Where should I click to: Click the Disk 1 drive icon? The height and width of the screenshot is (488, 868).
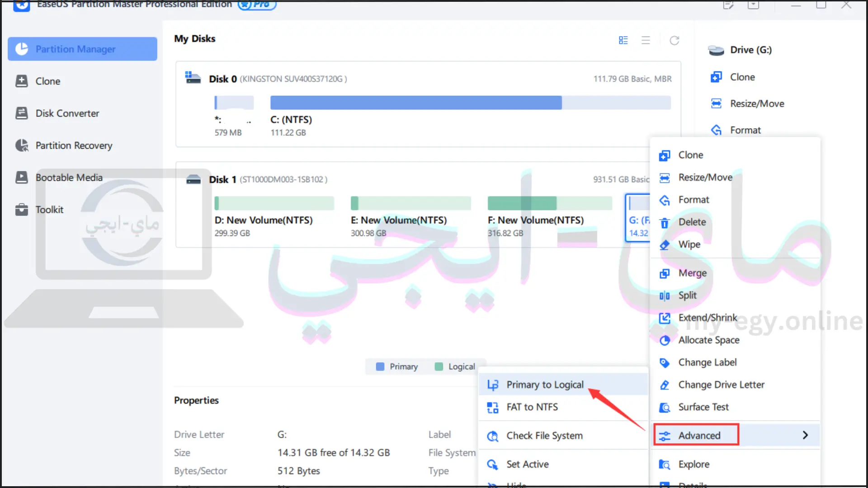[x=193, y=179]
